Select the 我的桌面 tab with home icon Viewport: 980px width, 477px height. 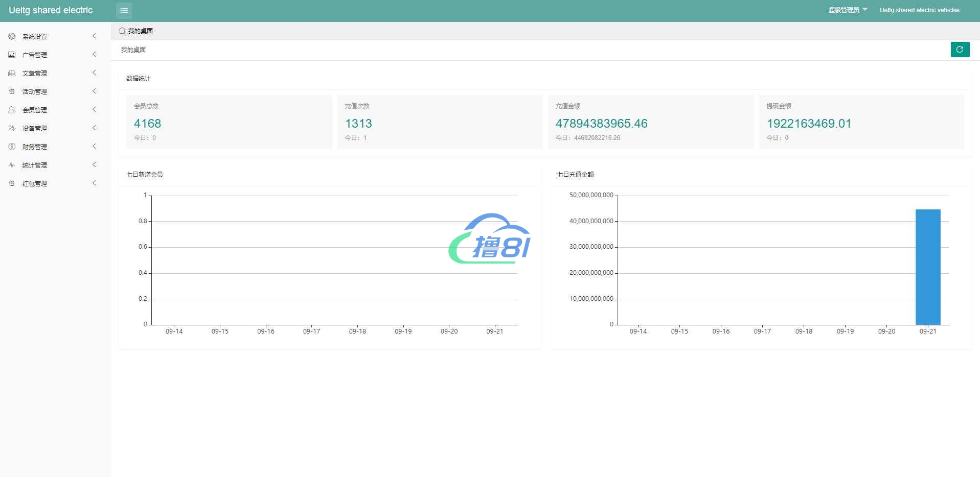(x=136, y=31)
